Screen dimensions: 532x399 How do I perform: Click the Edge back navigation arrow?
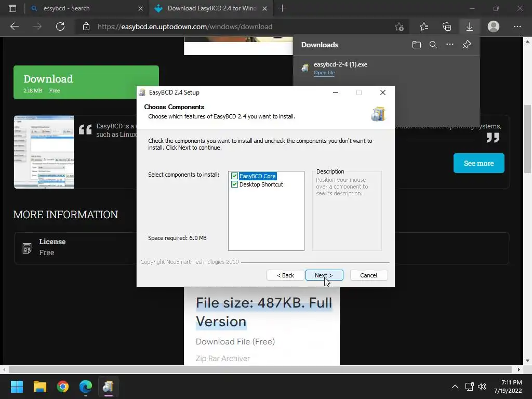(15, 26)
